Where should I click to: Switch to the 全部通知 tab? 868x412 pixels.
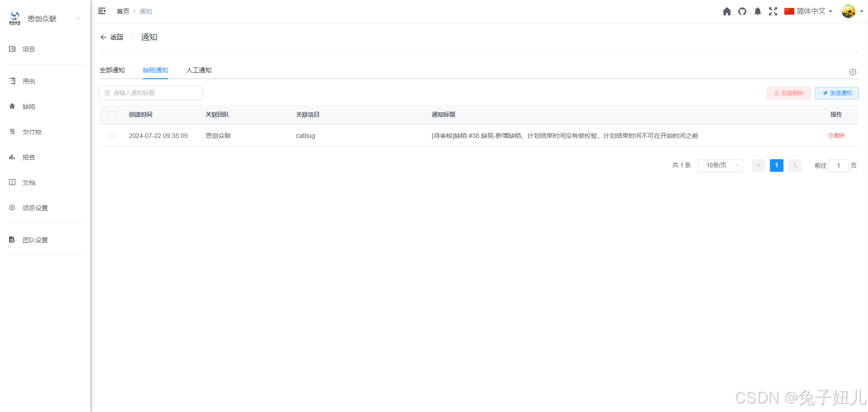[x=112, y=70]
